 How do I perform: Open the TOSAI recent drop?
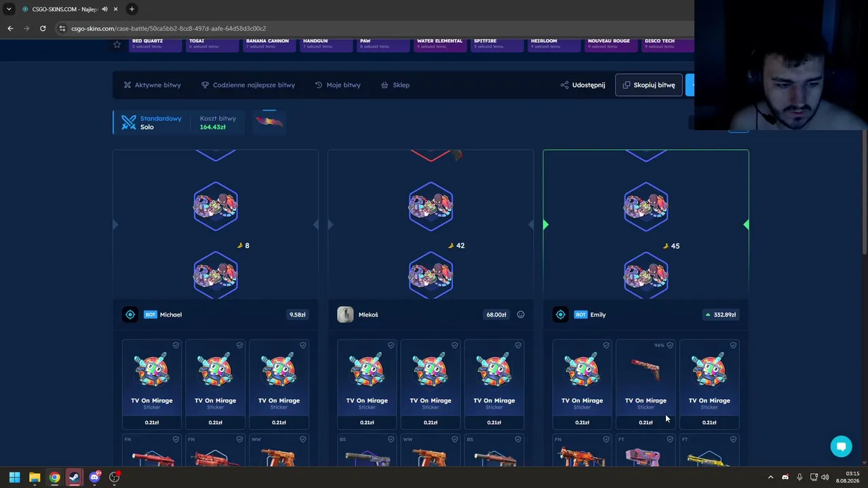[212, 44]
